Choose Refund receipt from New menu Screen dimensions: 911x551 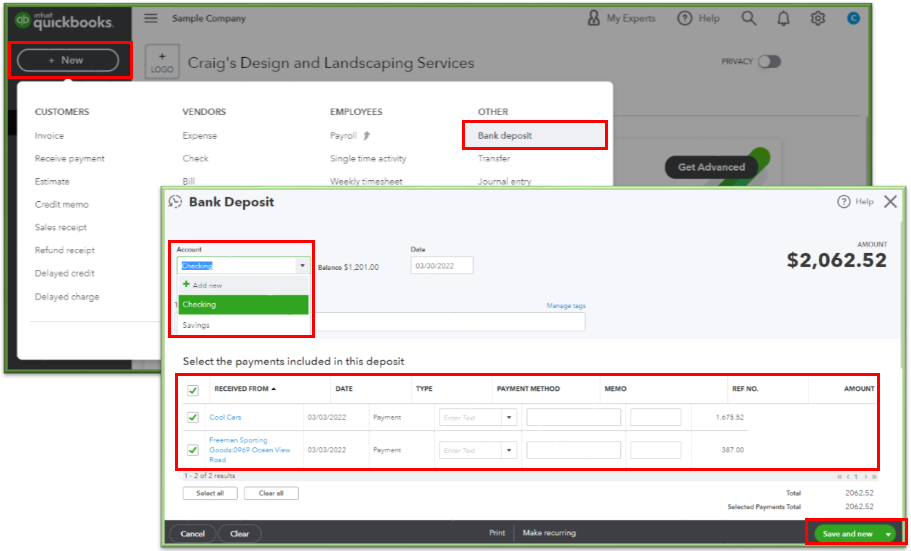pos(64,250)
